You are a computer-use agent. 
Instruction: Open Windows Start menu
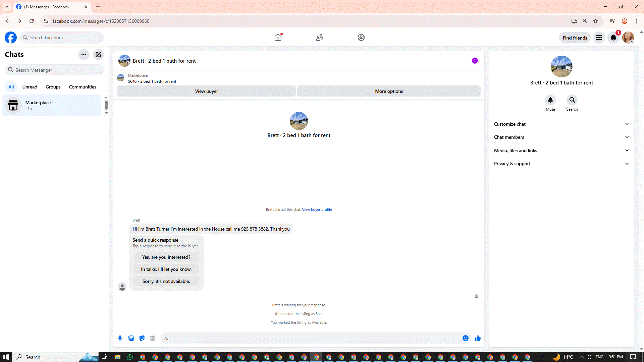(6, 357)
